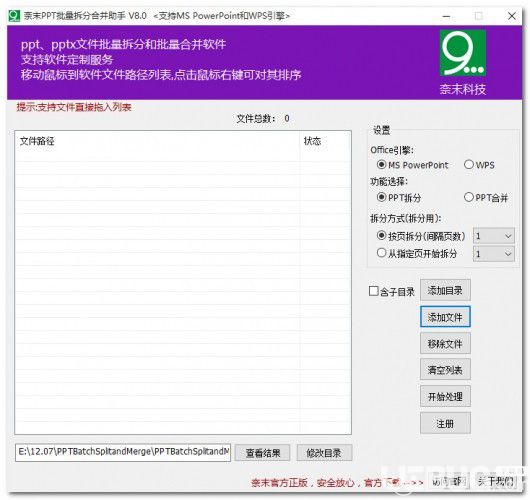Select the WPS engine option

[x=479, y=165]
